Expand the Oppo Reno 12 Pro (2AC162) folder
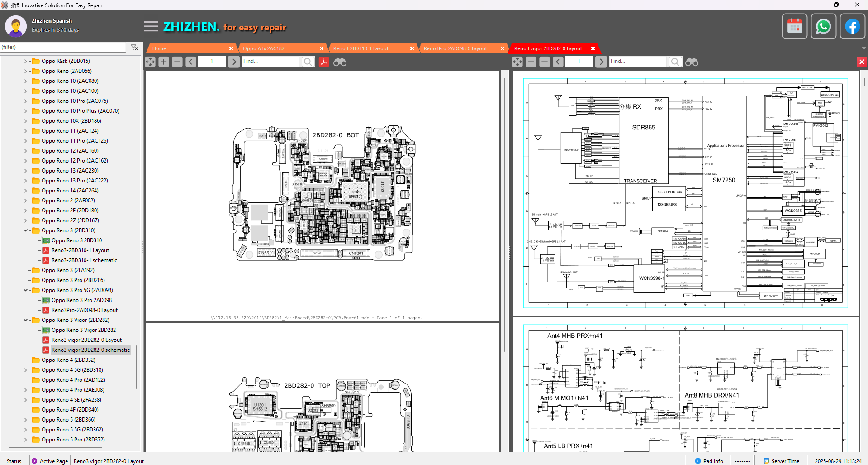Image resolution: width=868 pixels, height=465 pixels. (x=26, y=161)
